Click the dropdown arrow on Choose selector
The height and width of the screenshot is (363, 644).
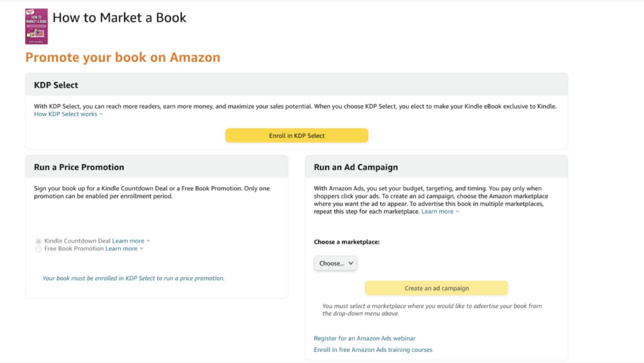[351, 263]
